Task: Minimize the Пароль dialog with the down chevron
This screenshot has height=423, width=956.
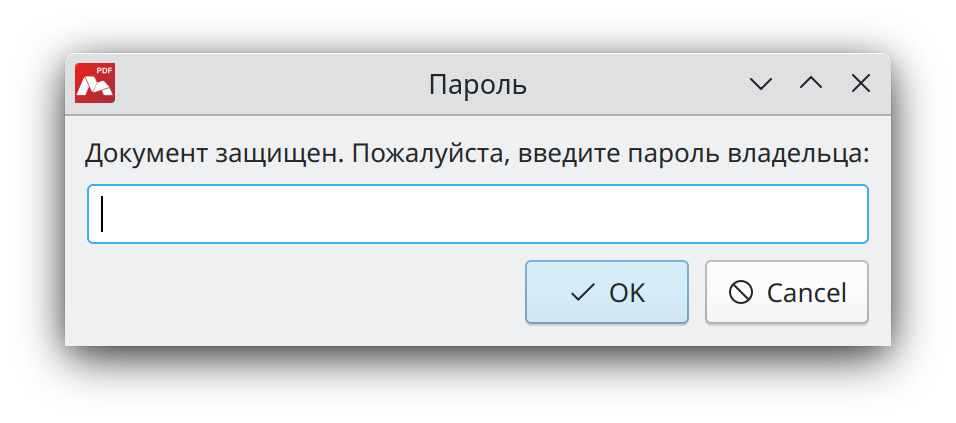Action: (762, 84)
